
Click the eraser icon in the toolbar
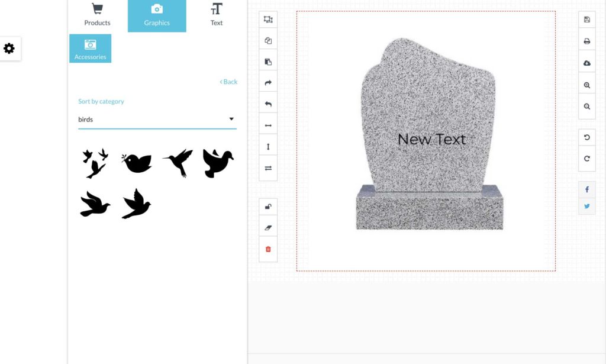tap(268, 228)
